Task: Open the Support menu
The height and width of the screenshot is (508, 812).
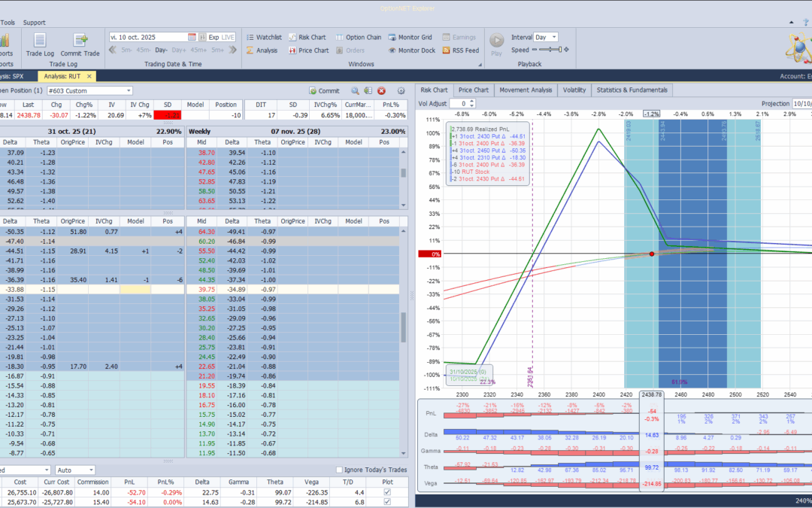Action: click(34, 23)
